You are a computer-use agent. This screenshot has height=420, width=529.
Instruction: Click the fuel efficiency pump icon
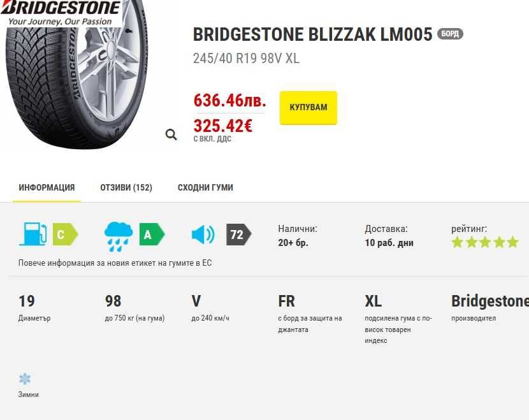[x=33, y=234]
